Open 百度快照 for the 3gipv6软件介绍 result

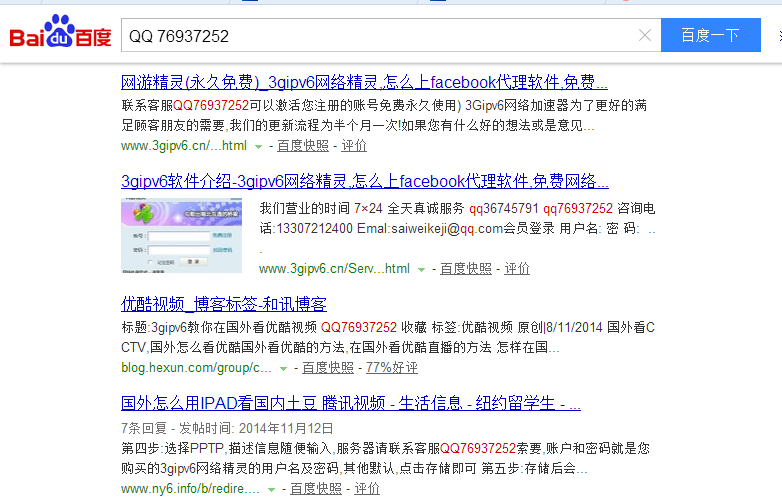pyautogui.click(x=466, y=269)
